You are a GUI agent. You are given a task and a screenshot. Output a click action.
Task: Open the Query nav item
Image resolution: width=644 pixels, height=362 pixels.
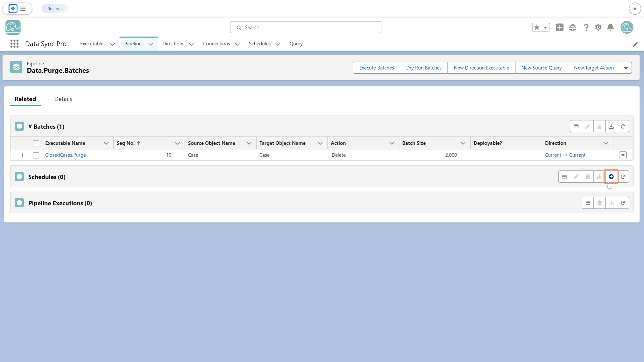(x=296, y=44)
